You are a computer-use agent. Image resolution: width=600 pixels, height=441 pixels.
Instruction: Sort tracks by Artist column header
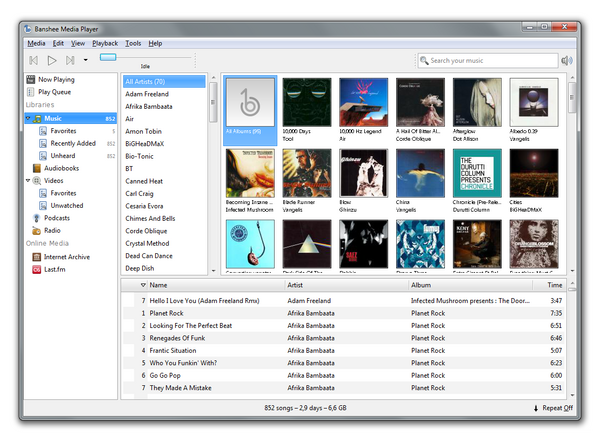pyautogui.click(x=347, y=285)
